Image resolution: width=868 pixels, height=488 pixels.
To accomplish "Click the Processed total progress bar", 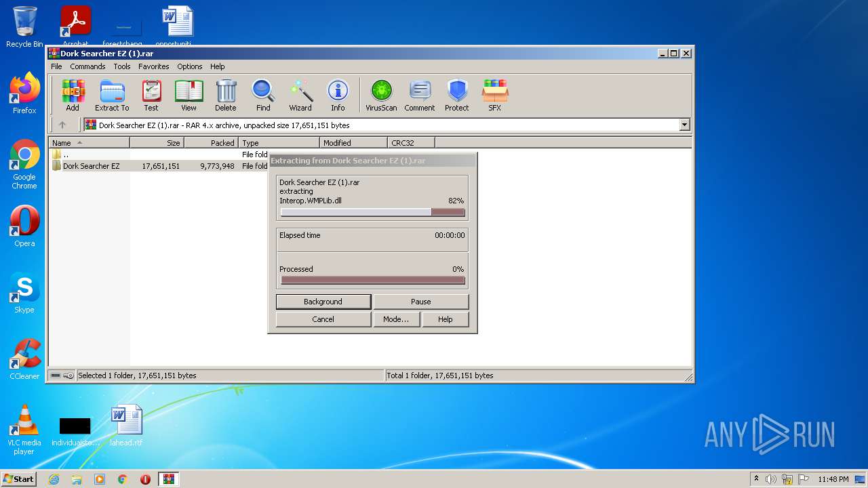I will click(x=373, y=280).
